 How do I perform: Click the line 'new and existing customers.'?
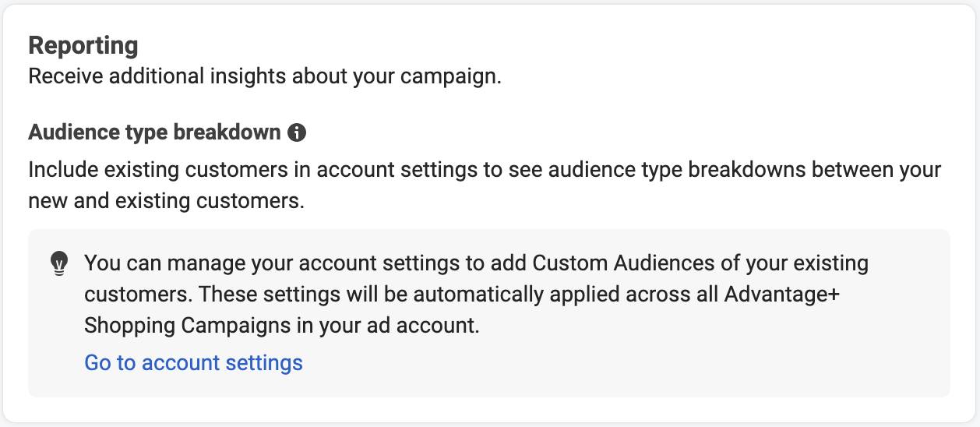(166, 200)
